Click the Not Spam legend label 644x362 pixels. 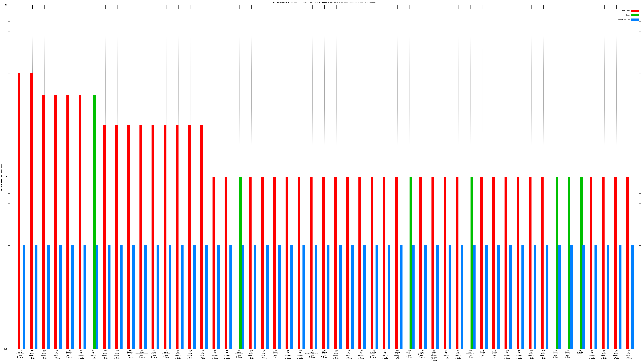[x=626, y=11]
